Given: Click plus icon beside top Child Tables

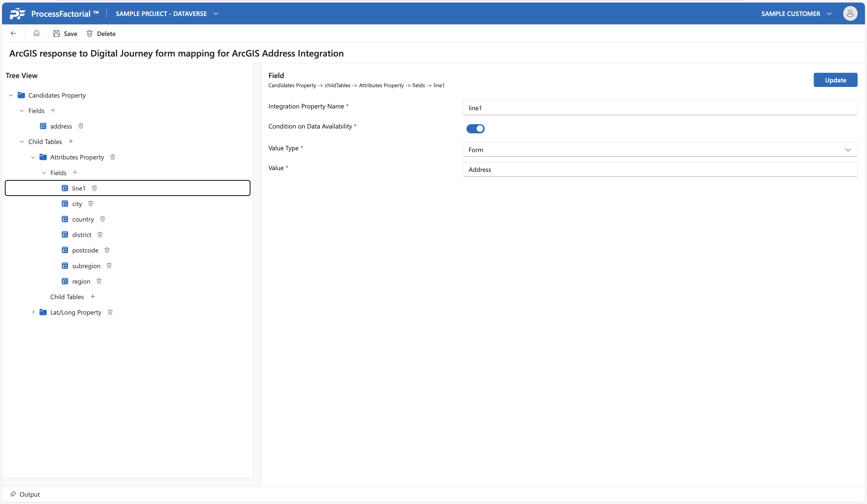Looking at the screenshot, I should tap(71, 141).
